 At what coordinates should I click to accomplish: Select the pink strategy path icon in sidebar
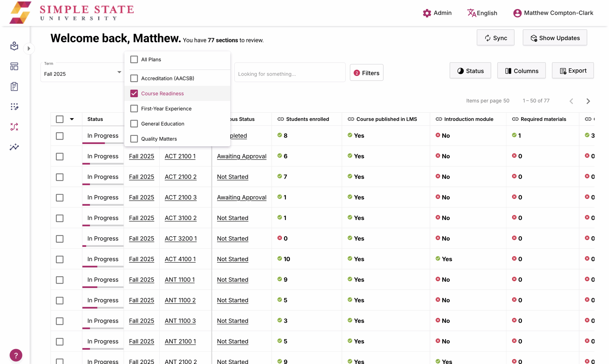pos(14,127)
